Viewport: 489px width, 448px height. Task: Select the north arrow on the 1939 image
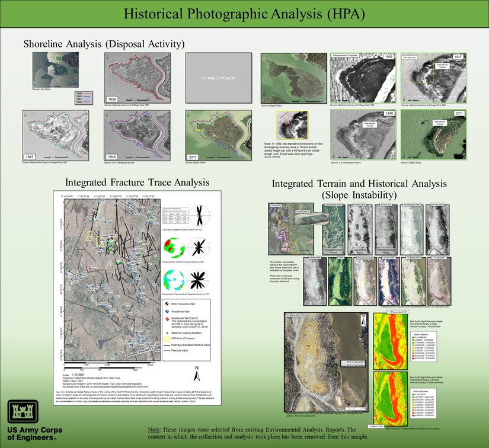pyautogui.click(x=106, y=57)
